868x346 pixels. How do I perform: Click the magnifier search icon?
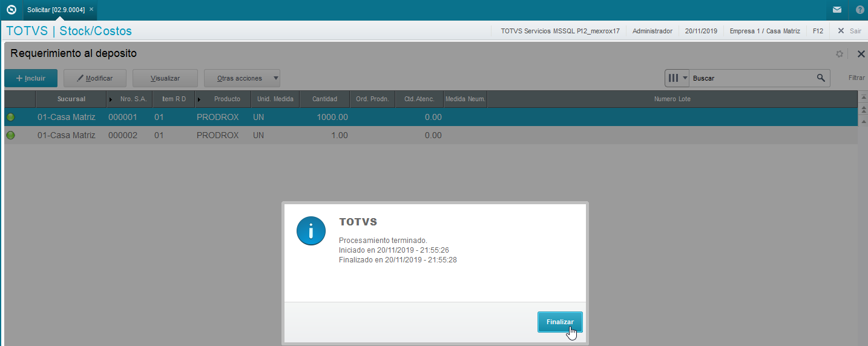coord(821,78)
